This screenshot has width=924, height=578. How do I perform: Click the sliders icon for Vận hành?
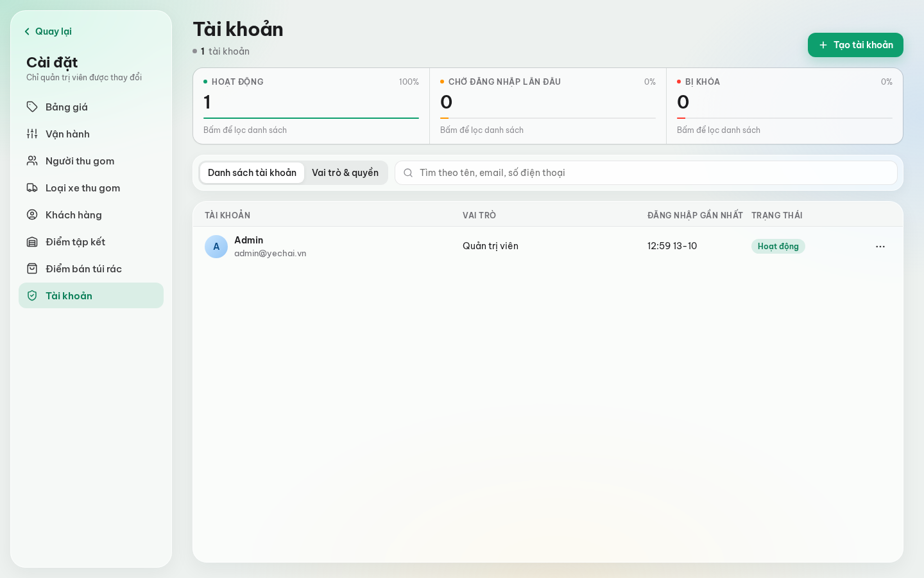[32, 134]
